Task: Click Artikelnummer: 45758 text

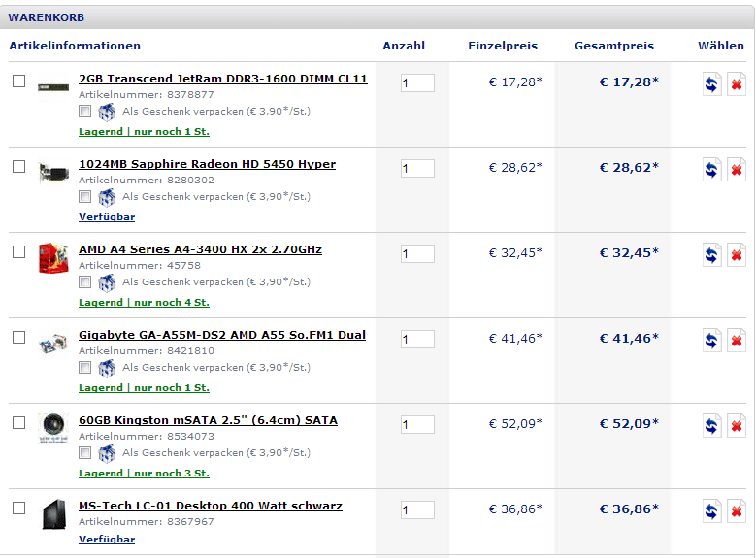Action: coord(140,265)
